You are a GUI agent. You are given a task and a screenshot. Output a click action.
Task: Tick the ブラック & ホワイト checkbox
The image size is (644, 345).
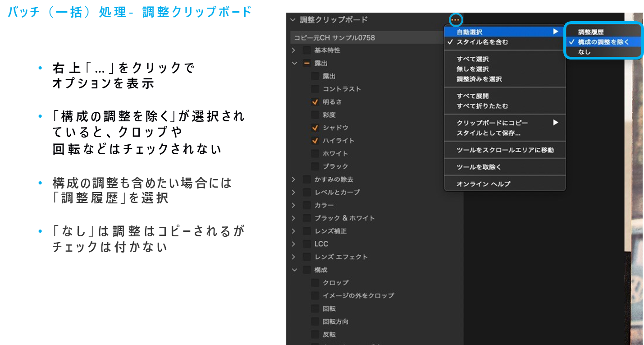pyautogui.click(x=306, y=218)
